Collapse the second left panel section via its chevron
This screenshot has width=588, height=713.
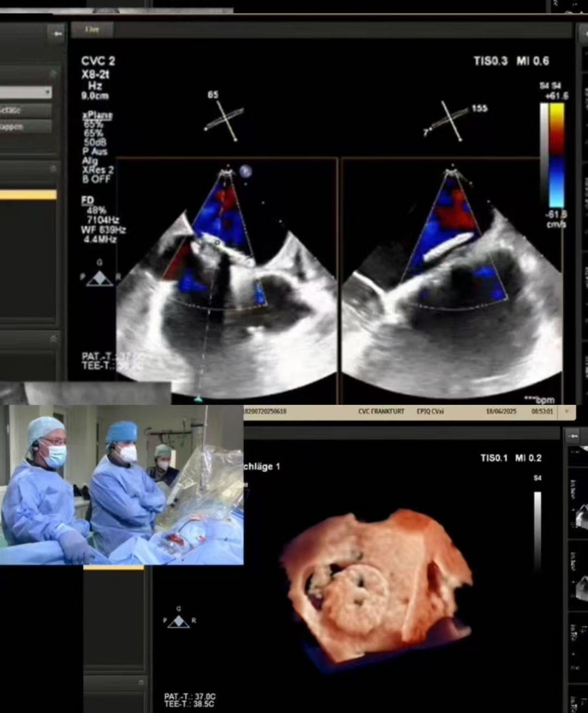click(53, 169)
